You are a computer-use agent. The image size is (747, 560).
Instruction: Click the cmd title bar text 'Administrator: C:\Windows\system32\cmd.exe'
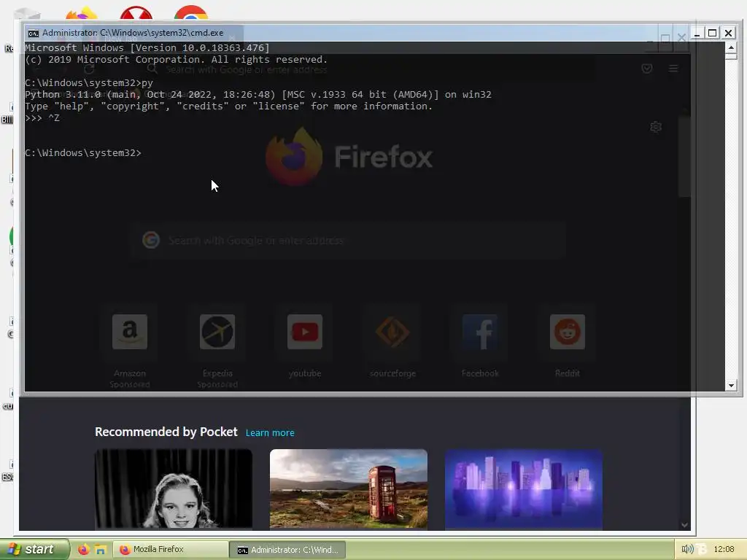(133, 33)
